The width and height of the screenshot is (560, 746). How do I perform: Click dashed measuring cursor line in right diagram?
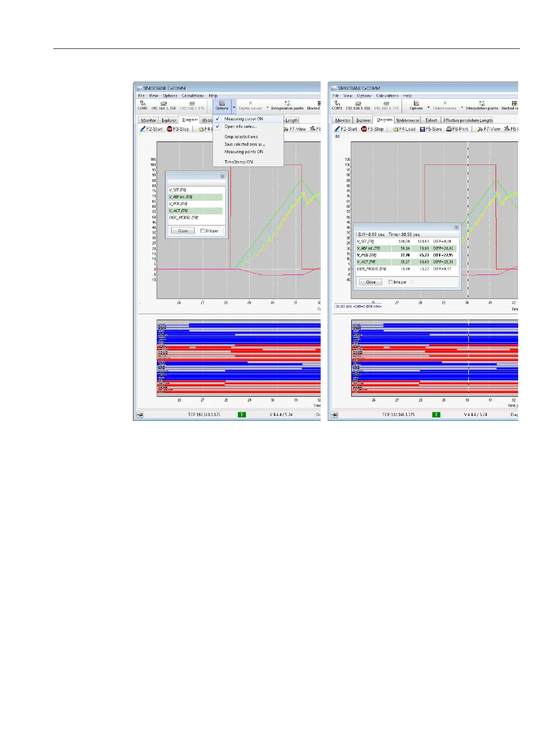click(x=468, y=220)
